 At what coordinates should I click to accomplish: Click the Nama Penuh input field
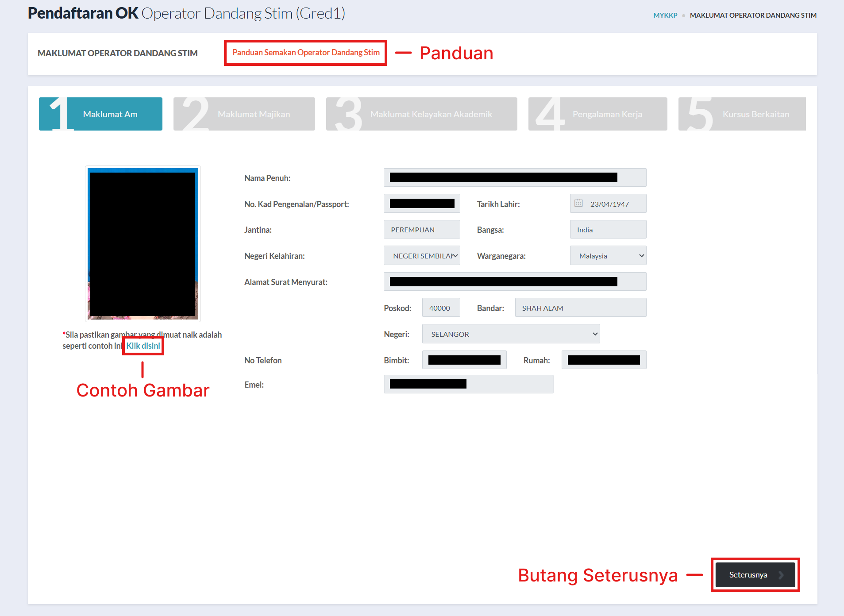pos(515,177)
